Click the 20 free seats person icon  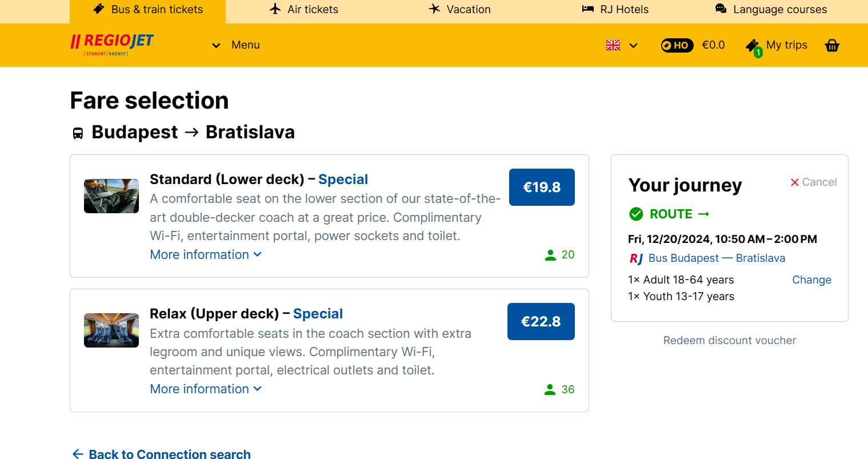click(x=550, y=255)
